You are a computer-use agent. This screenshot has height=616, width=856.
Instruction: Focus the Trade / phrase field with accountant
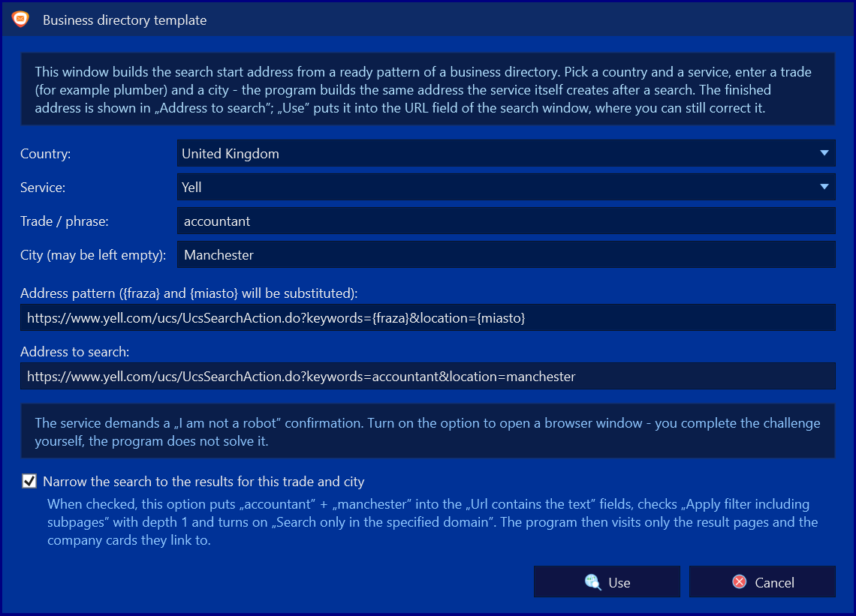(x=506, y=221)
